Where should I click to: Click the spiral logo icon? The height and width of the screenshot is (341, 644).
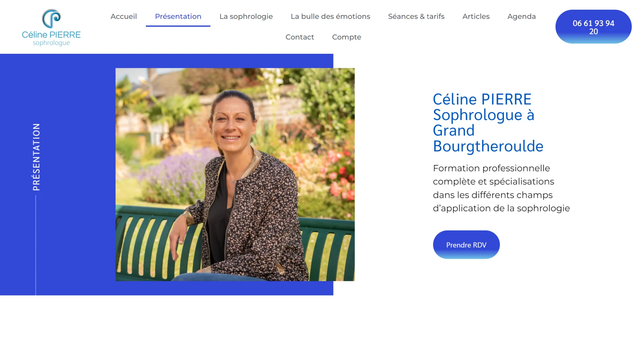point(51,19)
